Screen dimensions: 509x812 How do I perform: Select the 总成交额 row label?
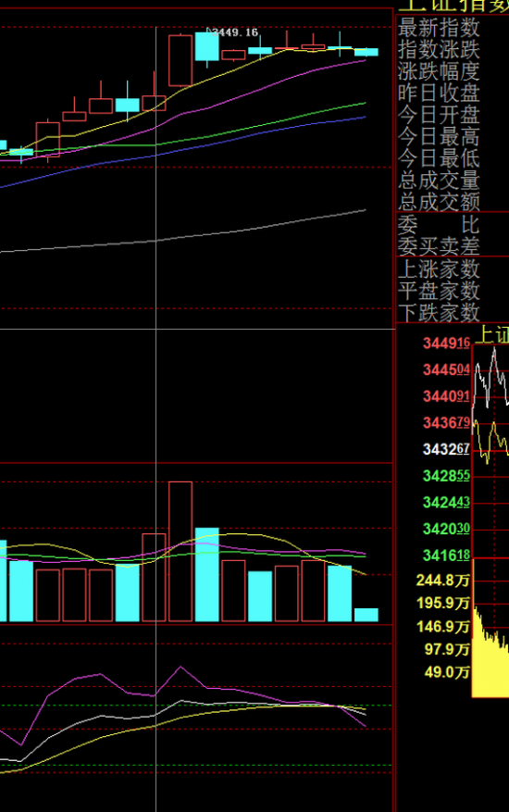pyautogui.click(x=439, y=202)
